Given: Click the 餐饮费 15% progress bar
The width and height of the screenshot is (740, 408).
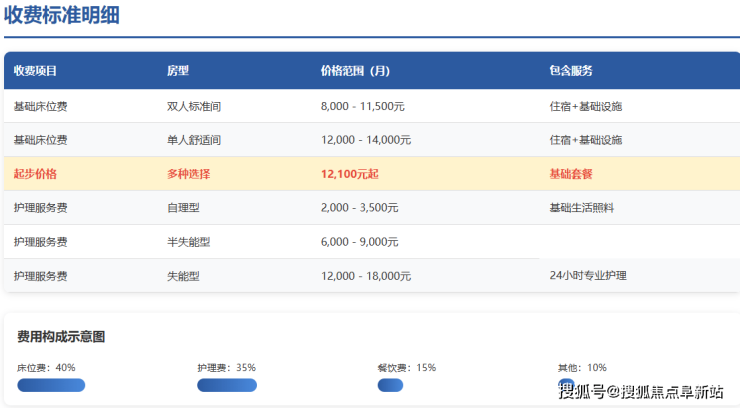Looking at the screenshot, I should pos(390,385).
